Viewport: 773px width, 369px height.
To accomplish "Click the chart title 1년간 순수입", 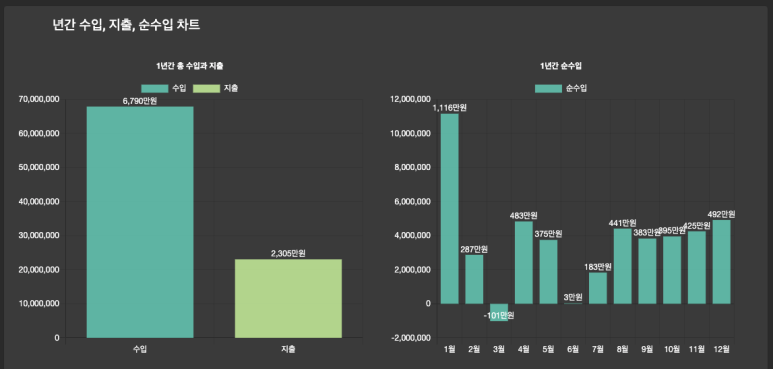I will [561, 66].
